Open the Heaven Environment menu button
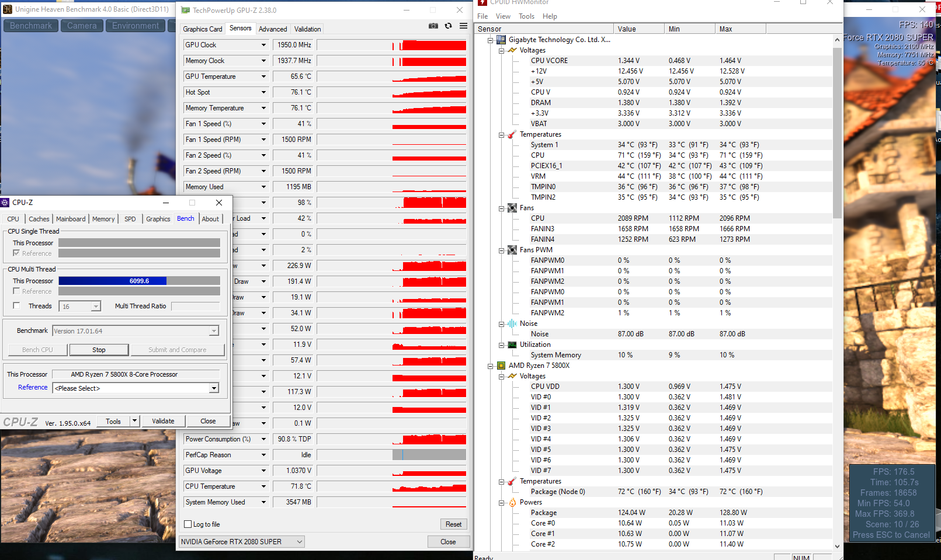The height and width of the screenshot is (560, 941). coord(136,26)
